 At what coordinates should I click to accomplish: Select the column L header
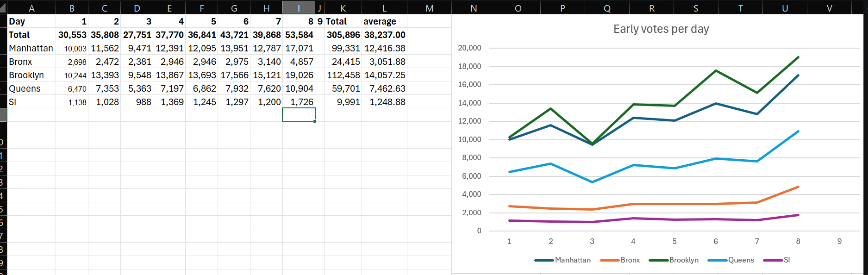click(x=384, y=8)
